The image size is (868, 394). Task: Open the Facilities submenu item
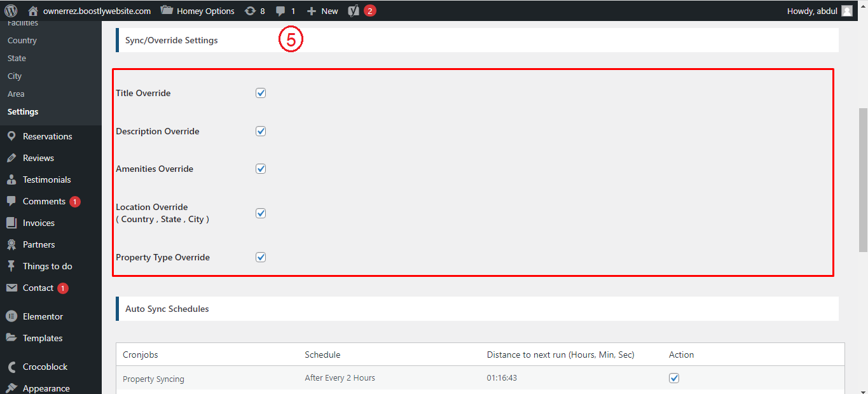23,24
